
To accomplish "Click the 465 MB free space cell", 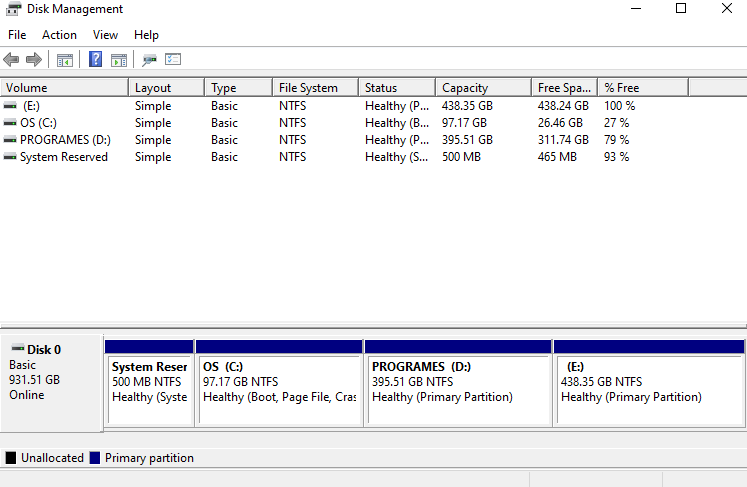I will (557, 157).
